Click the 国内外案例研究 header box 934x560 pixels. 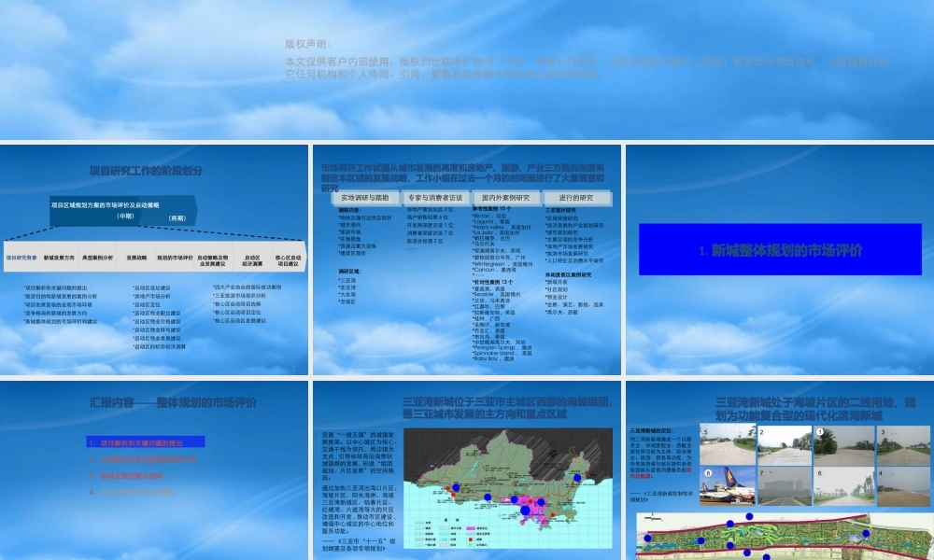pos(505,198)
